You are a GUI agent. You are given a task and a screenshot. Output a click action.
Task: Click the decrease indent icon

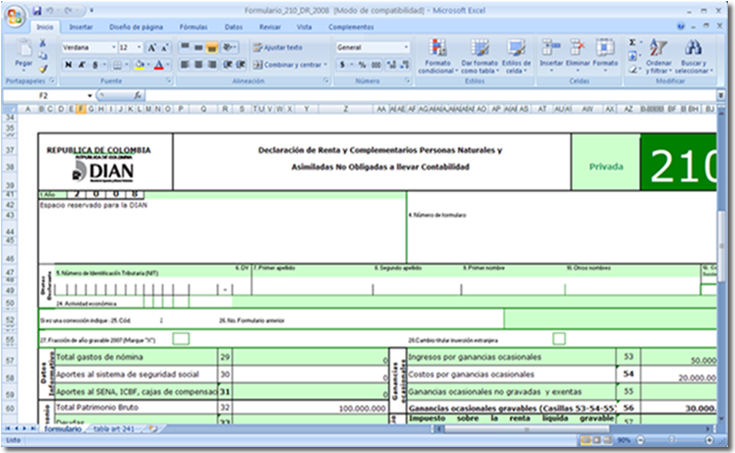coord(228,64)
